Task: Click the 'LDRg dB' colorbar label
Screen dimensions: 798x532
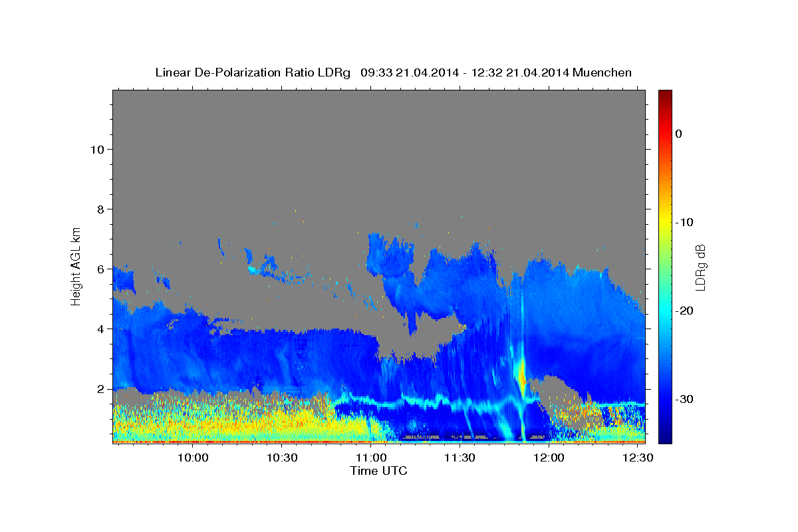Action: 700,267
